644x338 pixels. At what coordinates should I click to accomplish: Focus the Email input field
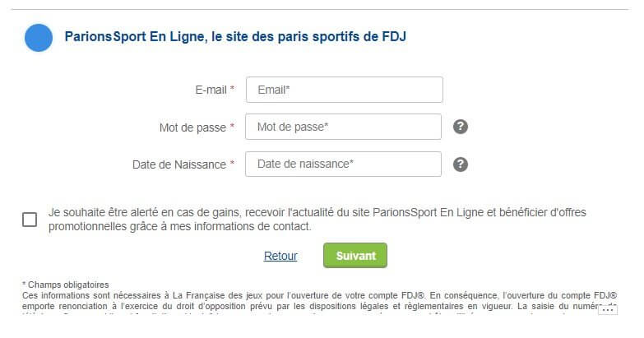[344, 90]
